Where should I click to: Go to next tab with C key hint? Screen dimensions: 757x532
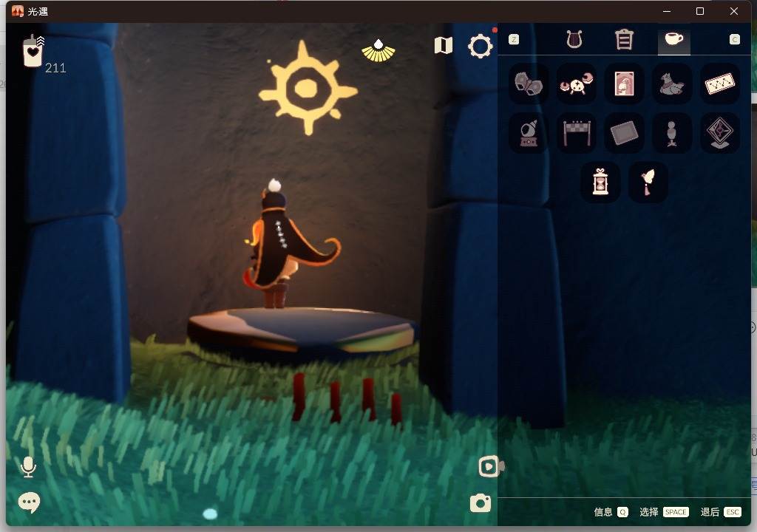734,40
